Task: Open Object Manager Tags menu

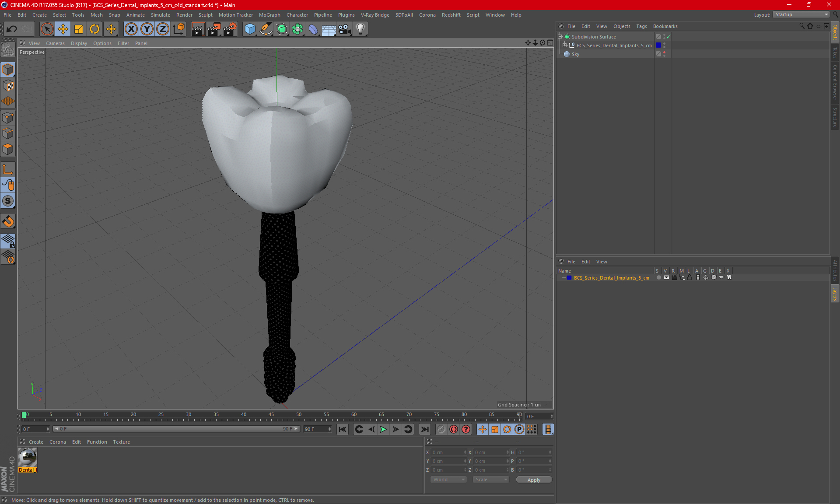Action: (641, 26)
